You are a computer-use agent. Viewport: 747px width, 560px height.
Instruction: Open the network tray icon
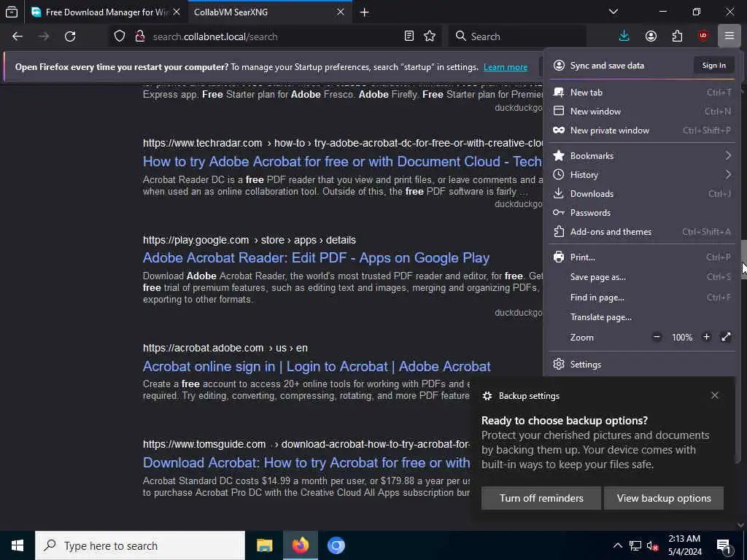[x=635, y=545]
